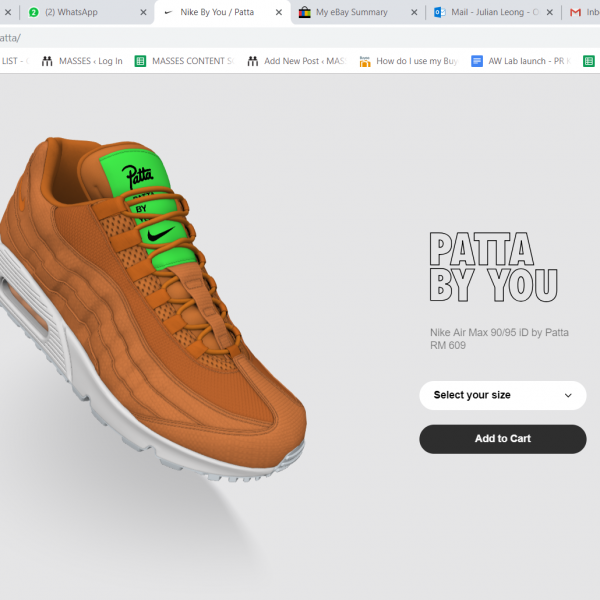The height and width of the screenshot is (600, 600).
Task: Switch to the WhatsApp tab
Action: pyautogui.click(x=75, y=12)
